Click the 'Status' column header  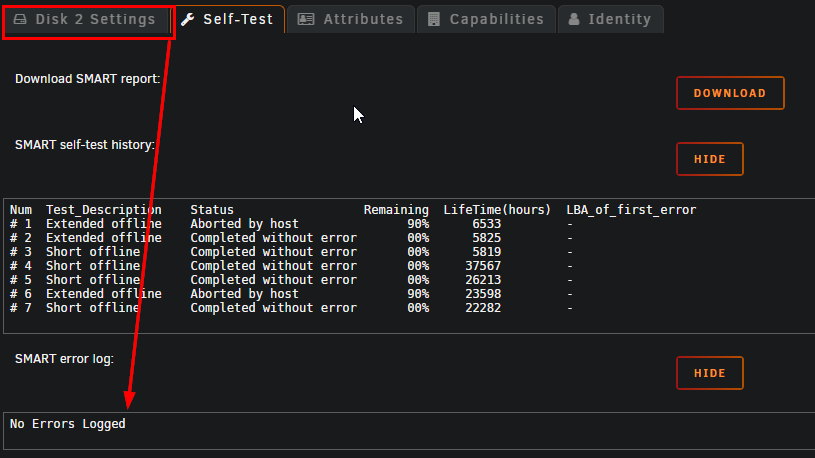coord(212,210)
